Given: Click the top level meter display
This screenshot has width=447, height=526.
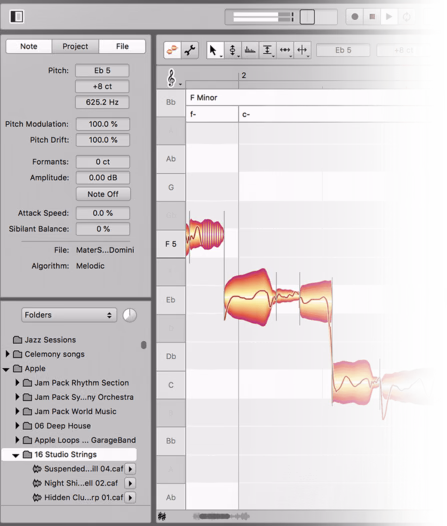Looking at the screenshot, I should (x=264, y=16).
